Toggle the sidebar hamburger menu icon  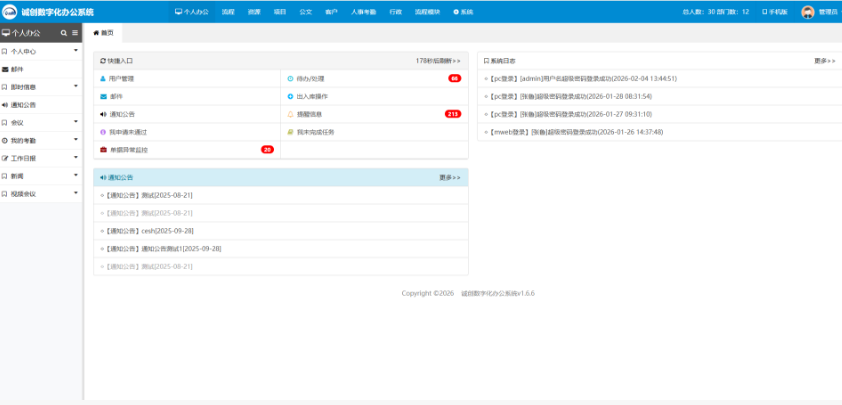click(x=75, y=33)
